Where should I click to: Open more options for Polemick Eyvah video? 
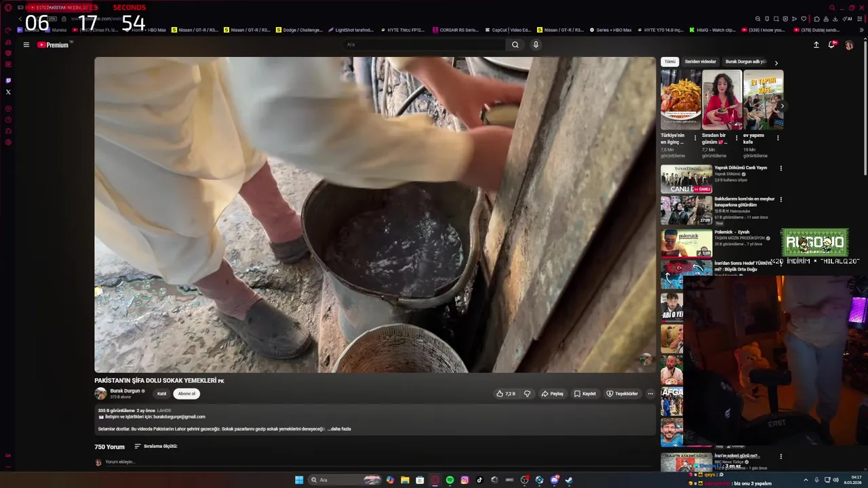[781, 232]
